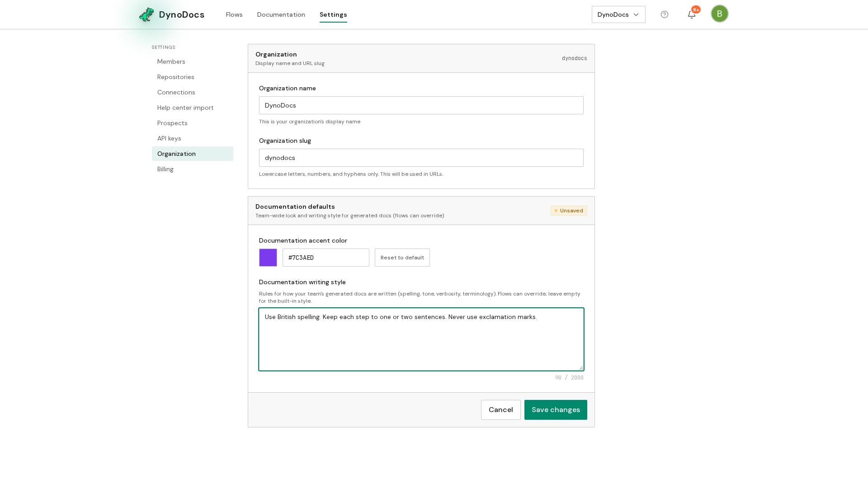Click the Documentation defaults heading
This screenshot has width=868, height=488.
tap(295, 206)
